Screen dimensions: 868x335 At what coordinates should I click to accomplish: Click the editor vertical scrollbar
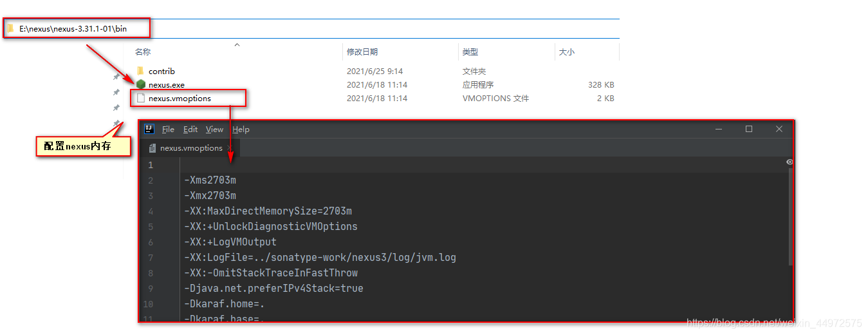tap(790, 216)
